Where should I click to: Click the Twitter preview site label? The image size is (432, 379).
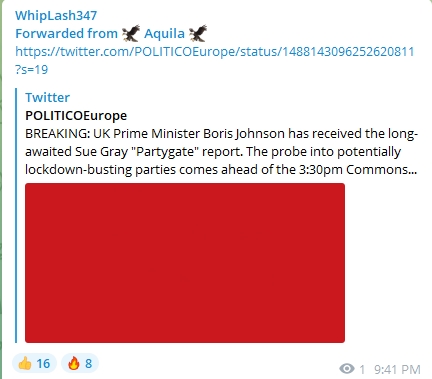click(47, 97)
